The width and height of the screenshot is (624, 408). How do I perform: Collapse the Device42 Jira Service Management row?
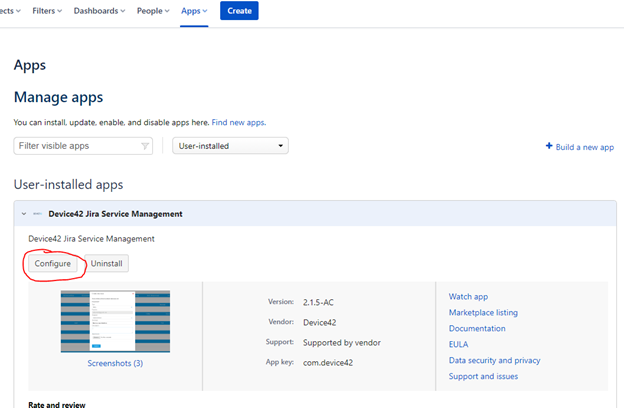[x=24, y=214]
